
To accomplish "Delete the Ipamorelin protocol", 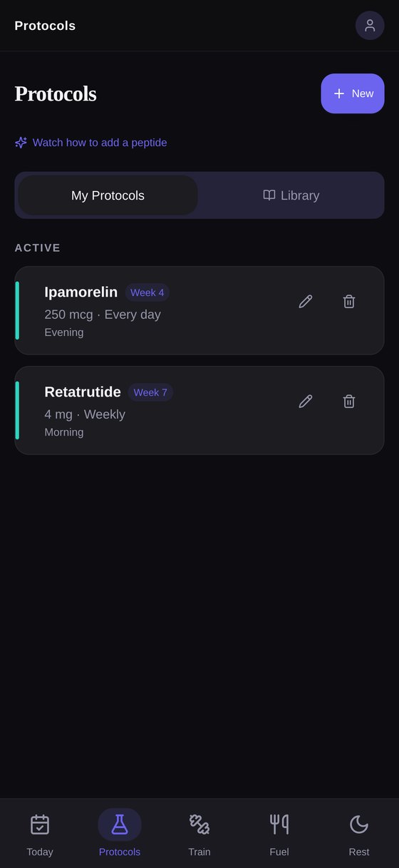I will (349, 302).
